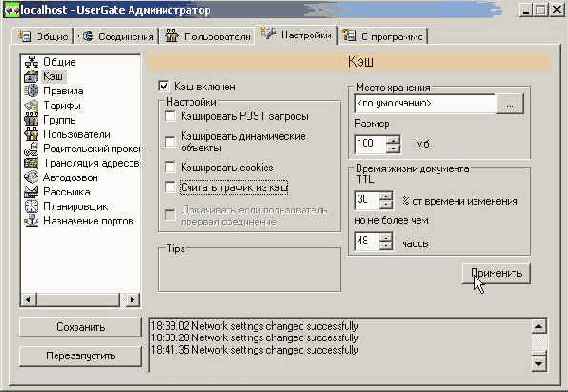Open Родительский прокси settings icon
The width and height of the screenshot is (568, 392).
click(31, 149)
